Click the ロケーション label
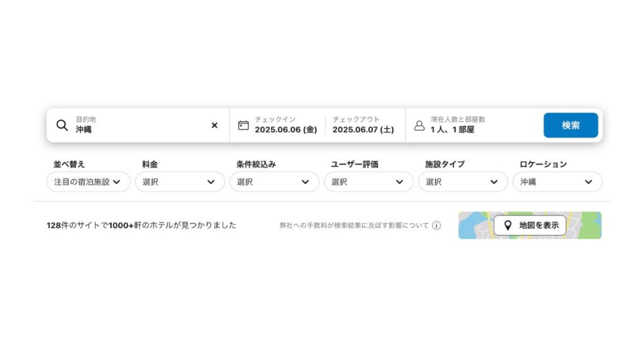Viewport: 644px width, 338px height. pos(543,164)
